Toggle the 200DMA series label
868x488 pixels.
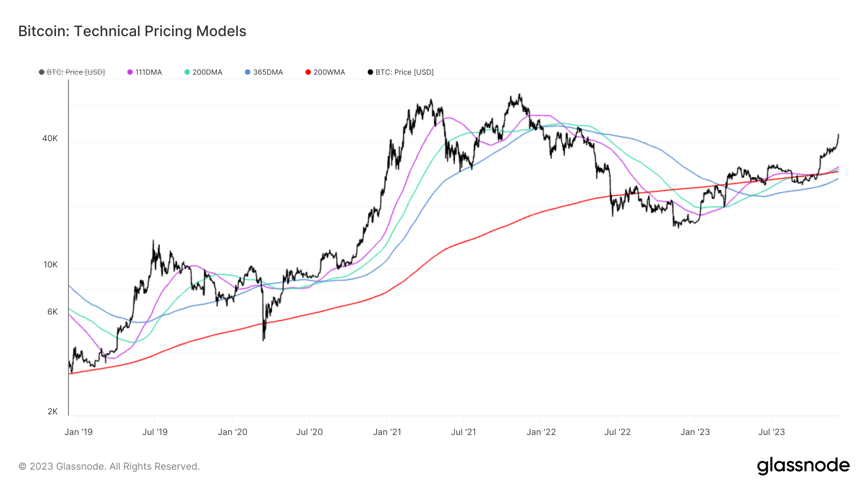(x=207, y=72)
